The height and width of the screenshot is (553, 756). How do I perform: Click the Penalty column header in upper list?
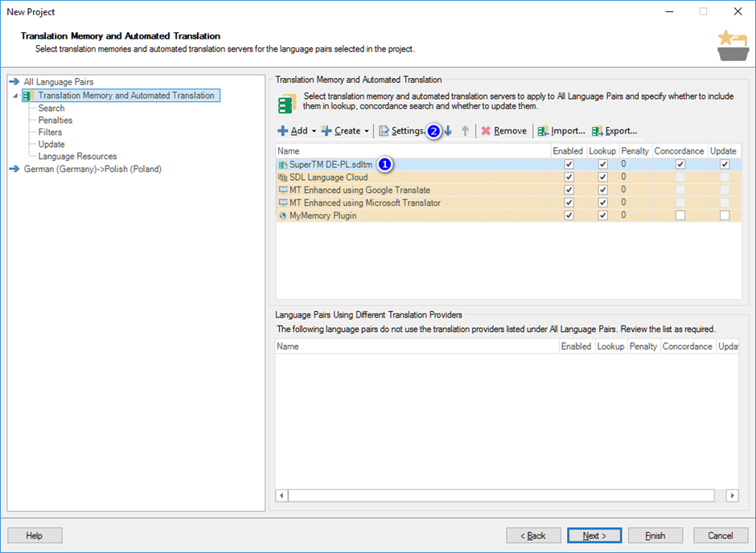[x=635, y=151]
